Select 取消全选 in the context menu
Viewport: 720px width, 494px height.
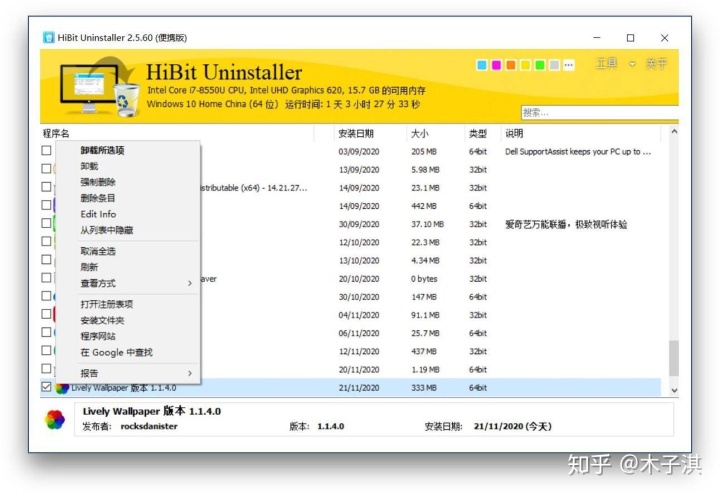pos(128,252)
